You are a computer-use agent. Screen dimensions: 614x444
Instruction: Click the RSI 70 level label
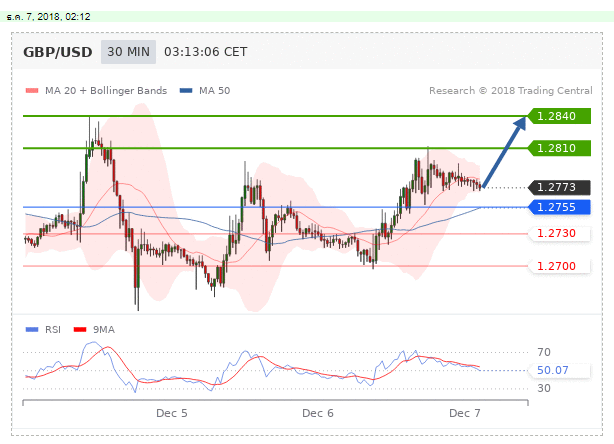(544, 352)
